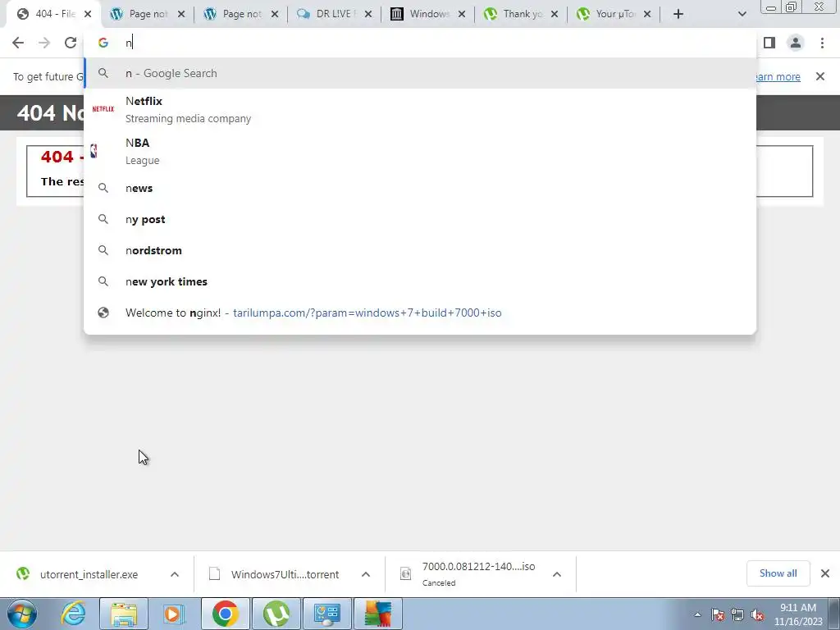This screenshot has width=840, height=630.
Task: Close the Windows tab
Action: (x=462, y=14)
